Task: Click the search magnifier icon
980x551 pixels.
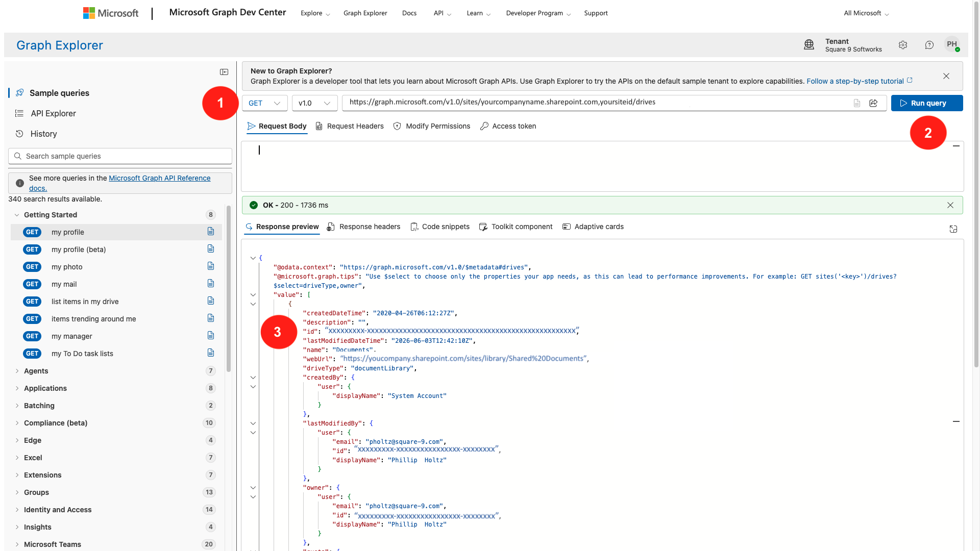Action: click(x=18, y=156)
